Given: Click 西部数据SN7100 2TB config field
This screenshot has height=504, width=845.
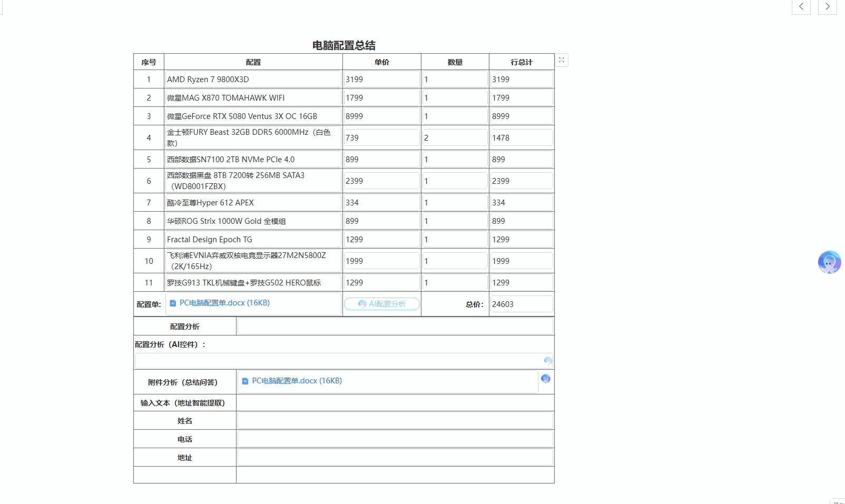Looking at the screenshot, I should click(253, 160).
